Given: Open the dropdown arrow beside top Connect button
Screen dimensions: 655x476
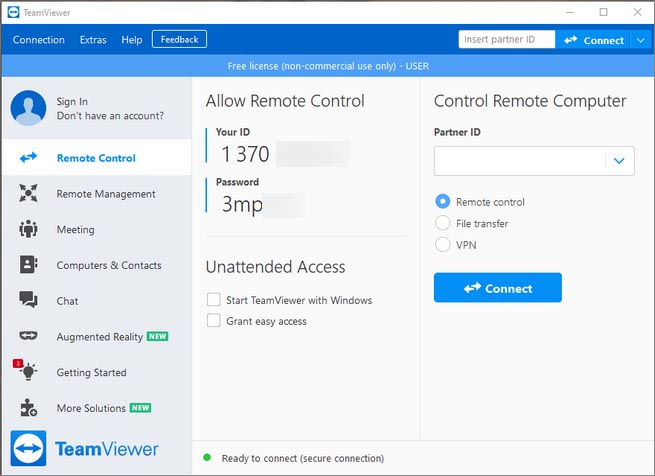Looking at the screenshot, I should coord(641,40).
